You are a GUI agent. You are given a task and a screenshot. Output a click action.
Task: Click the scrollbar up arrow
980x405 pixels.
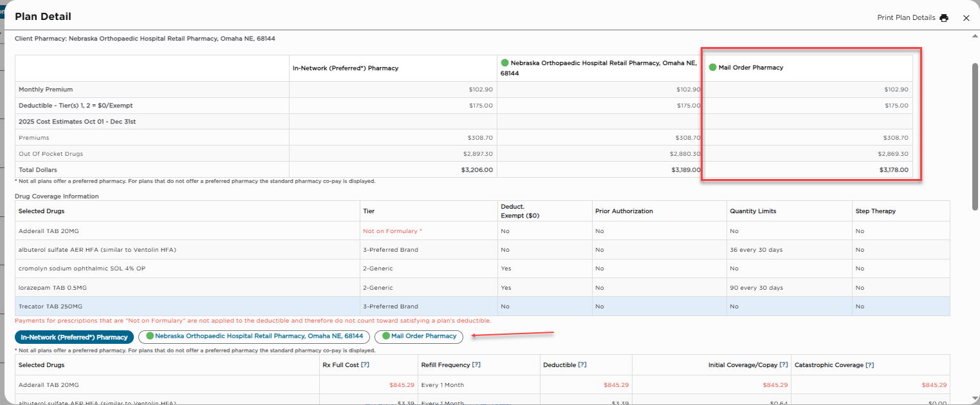tap(975, 35)
